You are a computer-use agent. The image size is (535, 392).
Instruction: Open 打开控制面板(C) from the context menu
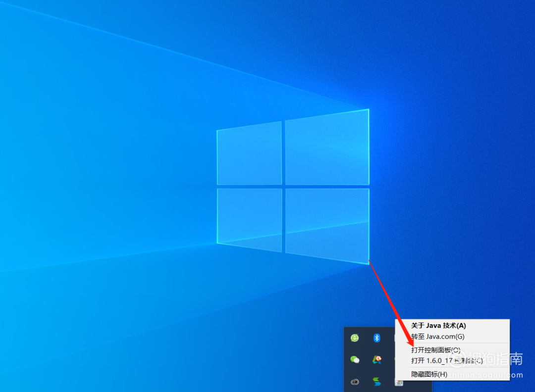click(452, 350)
